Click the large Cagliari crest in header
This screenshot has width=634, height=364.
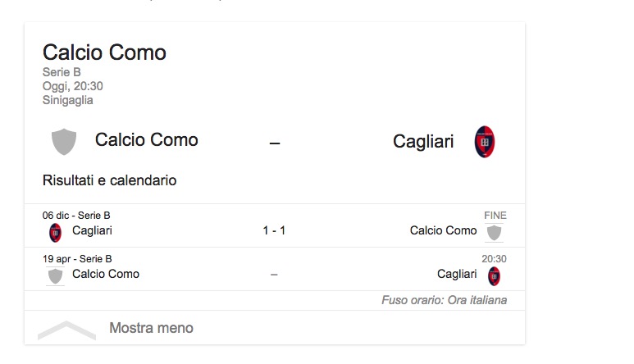pos(485,142)
